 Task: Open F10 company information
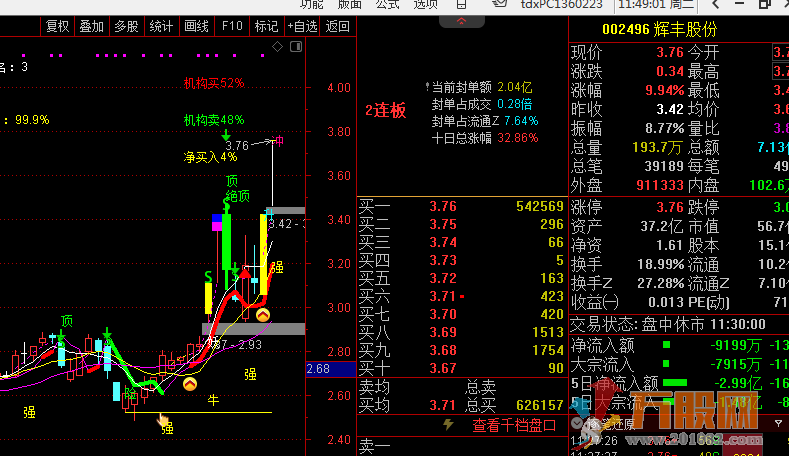coord(232,26)
